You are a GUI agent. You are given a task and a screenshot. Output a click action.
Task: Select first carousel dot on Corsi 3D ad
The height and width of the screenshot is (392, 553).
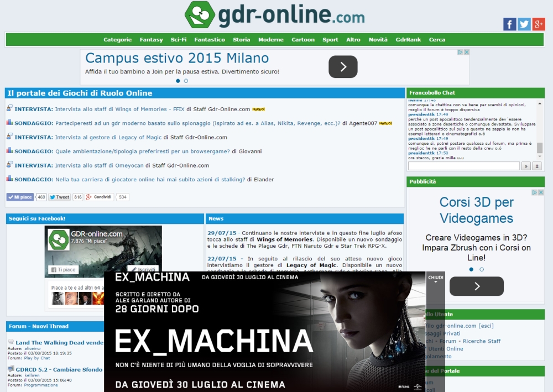point(471,269)
